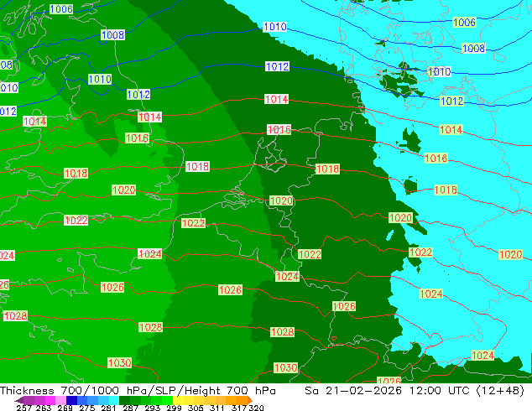Click the "Sa 21-02-2026 12:00 UTC (12+48)" timestamp
This screenshot has height=411, width=532.
click(415, 391)
